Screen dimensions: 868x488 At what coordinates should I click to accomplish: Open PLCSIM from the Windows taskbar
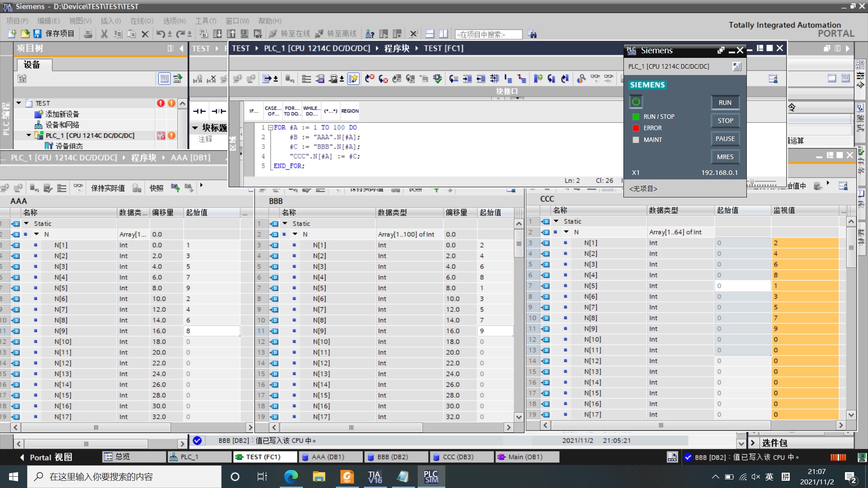pyautogui.click(x=431, y=477)
